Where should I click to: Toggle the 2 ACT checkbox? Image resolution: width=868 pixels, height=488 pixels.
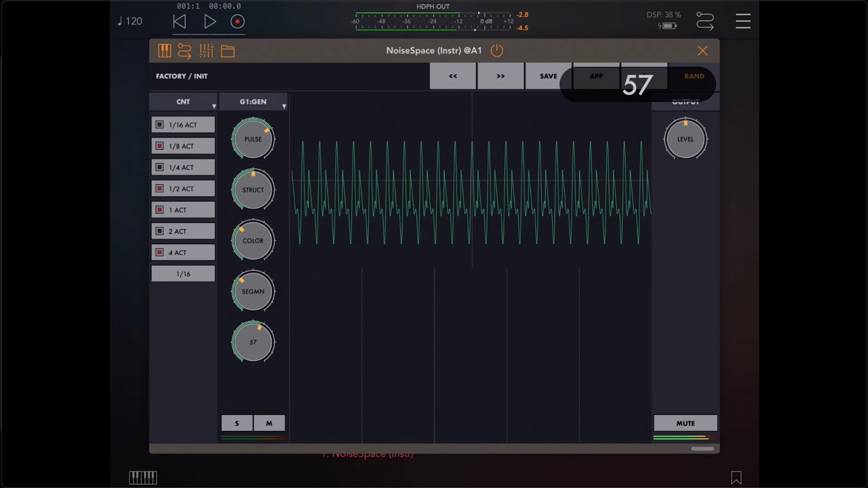tap(160, 231)
